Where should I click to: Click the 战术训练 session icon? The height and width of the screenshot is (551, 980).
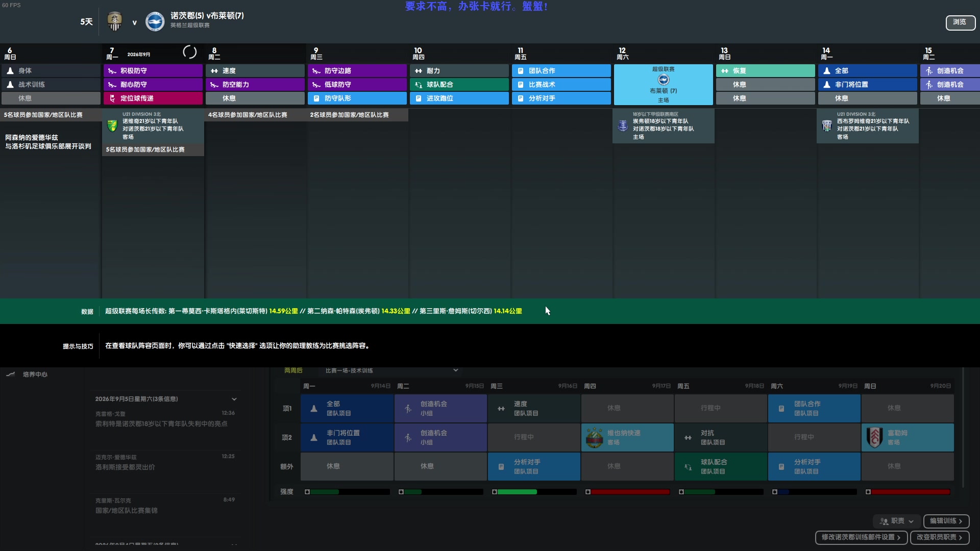pyautogui.click(x=10, y=85)
